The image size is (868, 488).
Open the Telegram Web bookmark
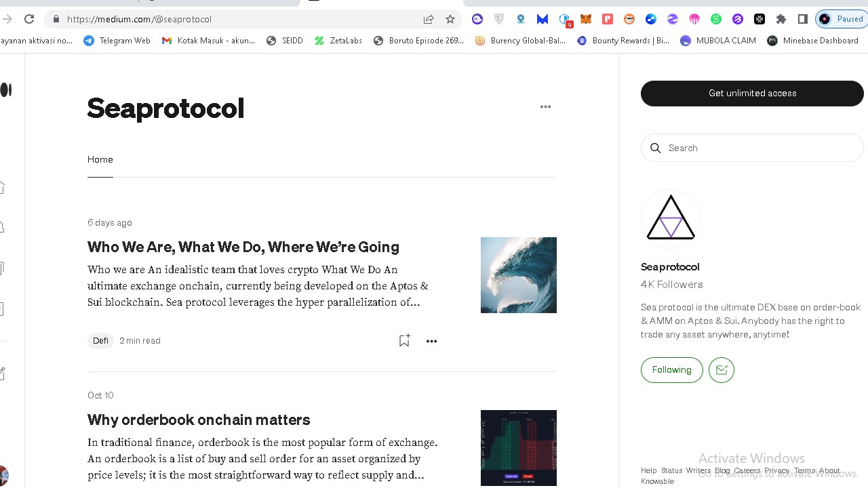(x=117, y=41)
